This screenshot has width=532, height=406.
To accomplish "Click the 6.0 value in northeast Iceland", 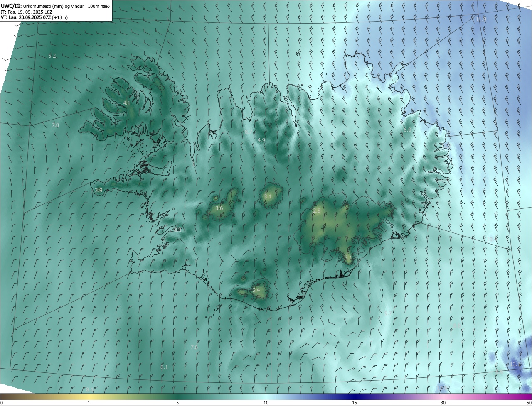I will pyautogui.click(x=407, y=130).
